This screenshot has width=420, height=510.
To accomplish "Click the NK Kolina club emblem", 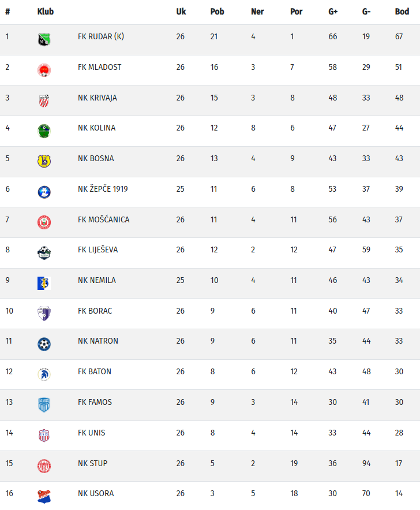I will pyautogui.click(x=44, y=131).
